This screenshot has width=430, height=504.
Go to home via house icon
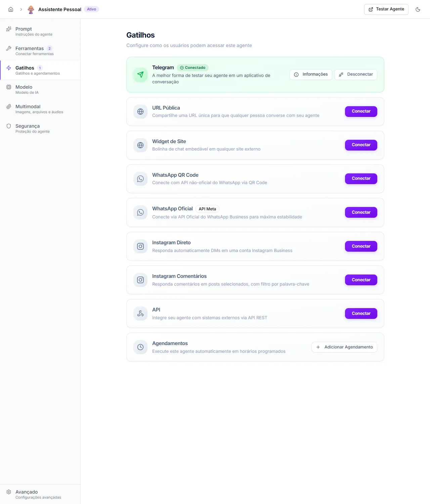point(11,9)
